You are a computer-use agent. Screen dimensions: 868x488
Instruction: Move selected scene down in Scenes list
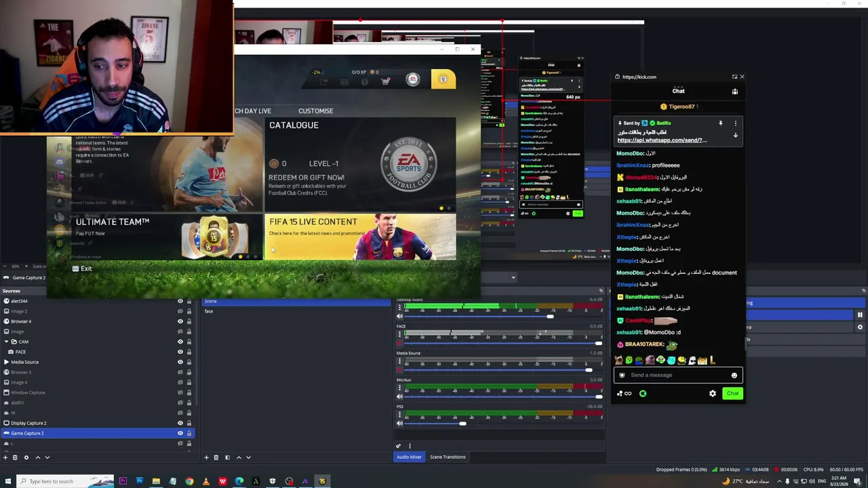248,457
